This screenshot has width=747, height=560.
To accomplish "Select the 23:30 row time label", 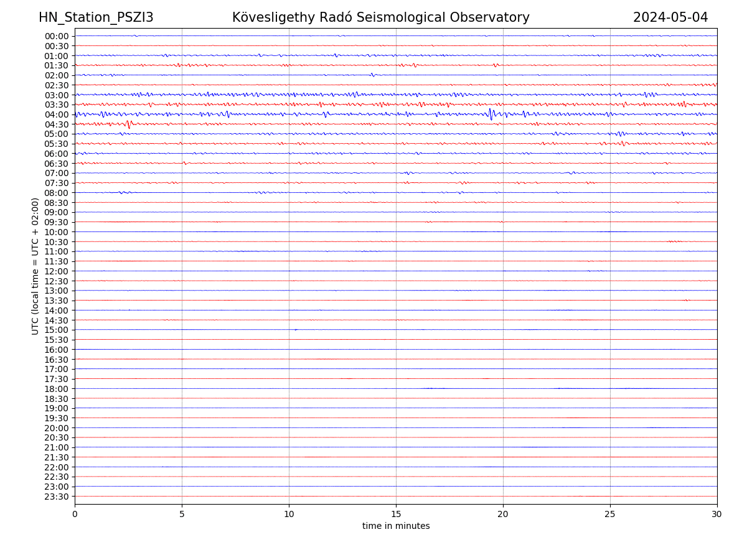I will coord(57,497).
